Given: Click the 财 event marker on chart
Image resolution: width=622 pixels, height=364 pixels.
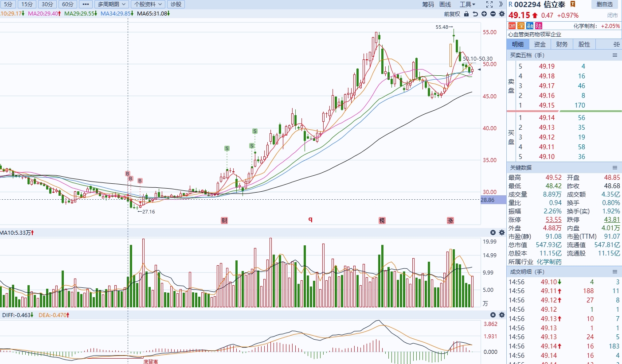Looking at the screenshot, I should [x=224, y=221].
